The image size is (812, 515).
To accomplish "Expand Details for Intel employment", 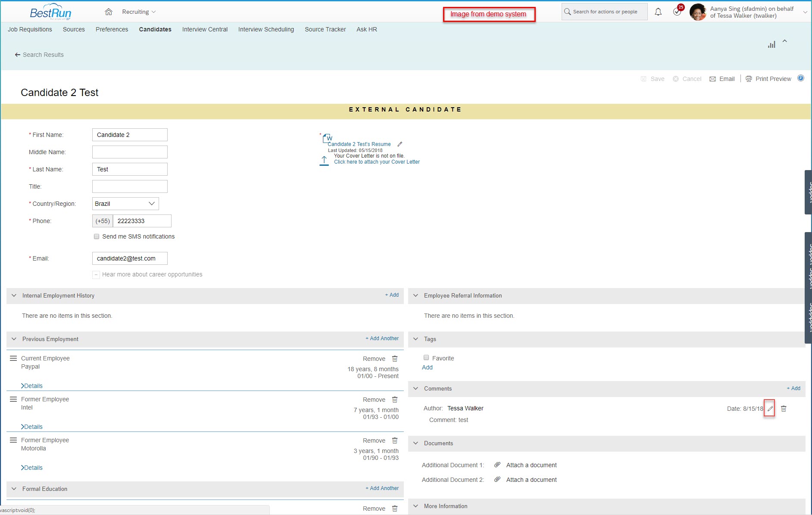I will (32, 427).
